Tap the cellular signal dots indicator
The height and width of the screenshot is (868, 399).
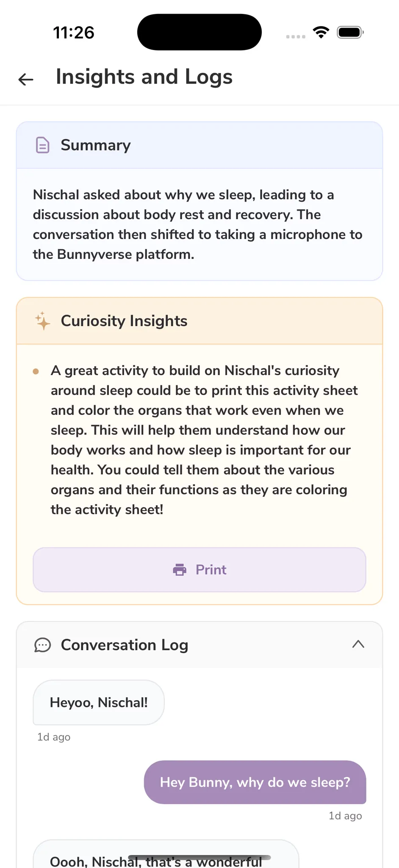coord(296,36)
